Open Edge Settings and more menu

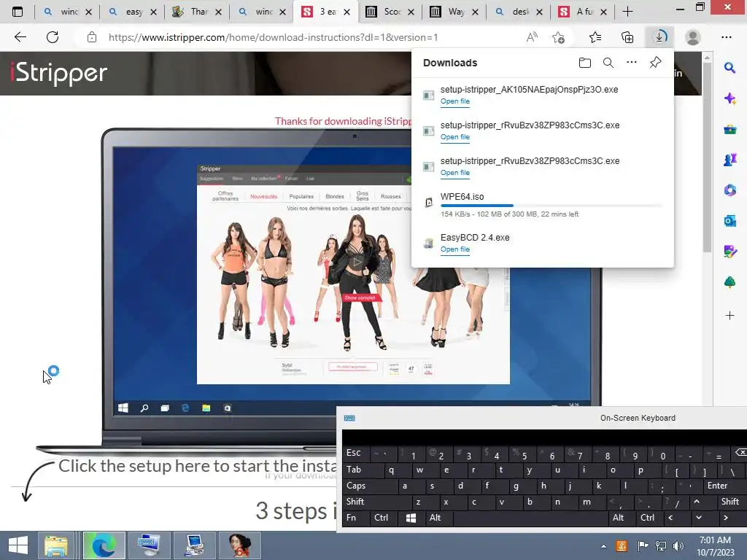click(x=726, y=37)
